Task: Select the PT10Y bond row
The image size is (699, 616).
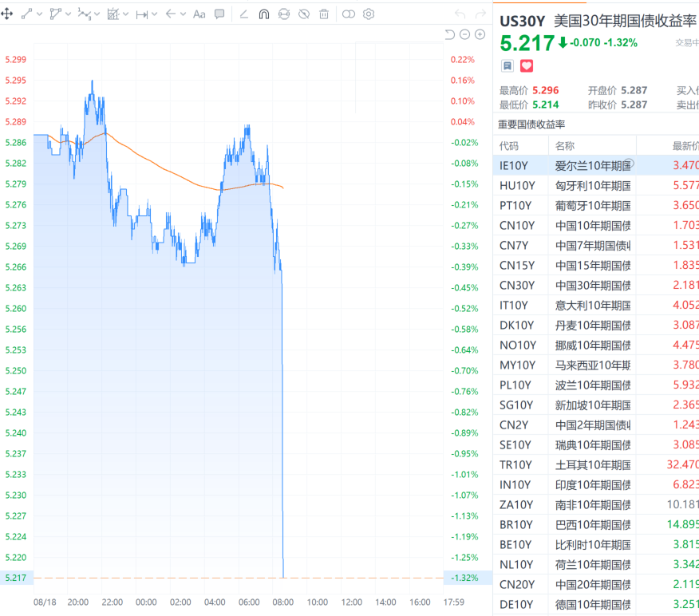Action: (x=596, y=206)
